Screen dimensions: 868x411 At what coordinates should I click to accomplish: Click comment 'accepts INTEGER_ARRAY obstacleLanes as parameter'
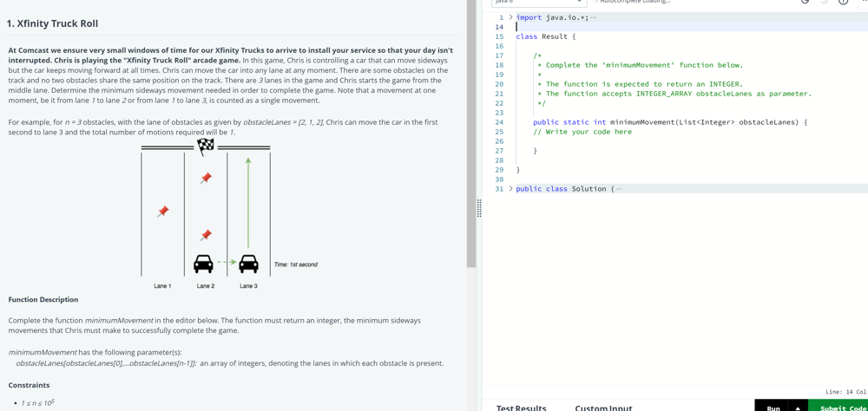tap(674, 94)
